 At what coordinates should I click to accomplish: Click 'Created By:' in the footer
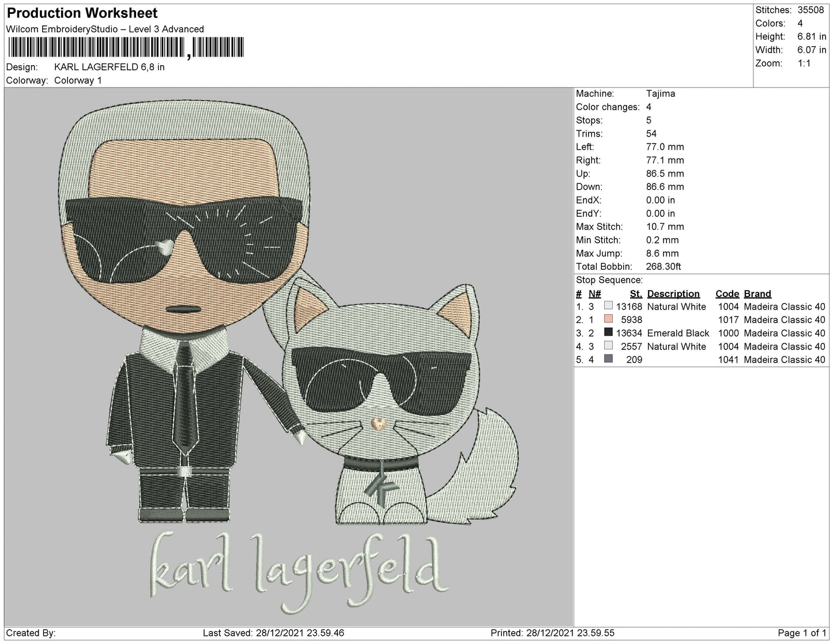31,633
